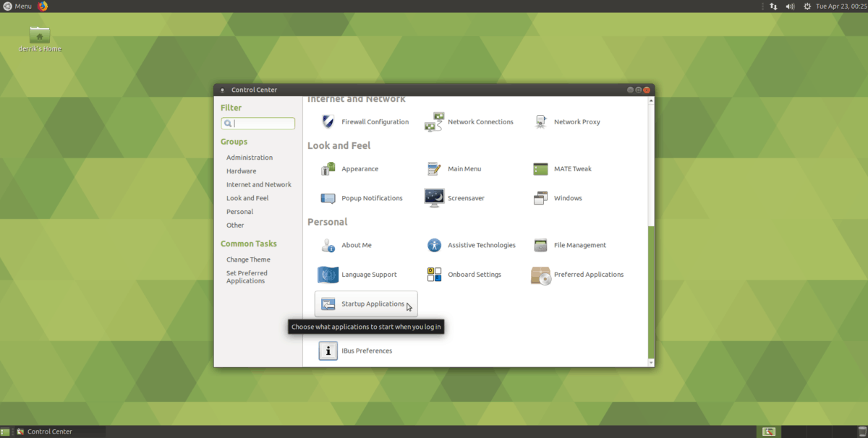Click Set Preferred Applications in Common Tasks
Screen dimensions: 868x438
pos(247,277)
